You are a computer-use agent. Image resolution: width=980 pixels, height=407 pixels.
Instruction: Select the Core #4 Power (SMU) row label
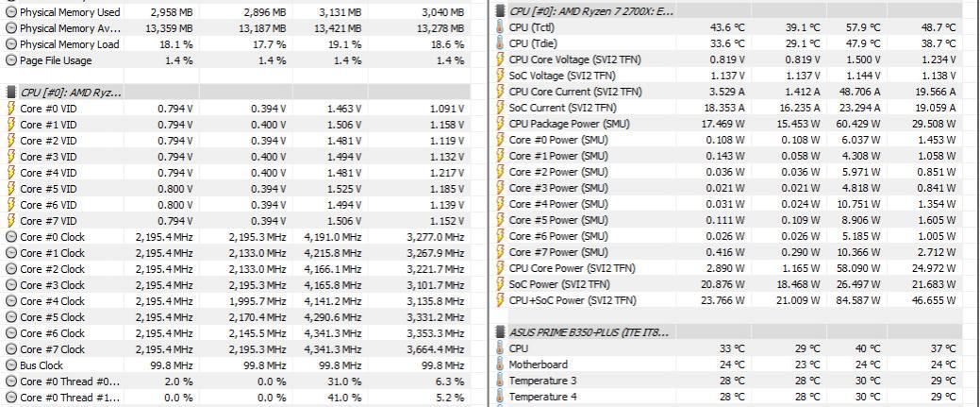tap(557, 204)
